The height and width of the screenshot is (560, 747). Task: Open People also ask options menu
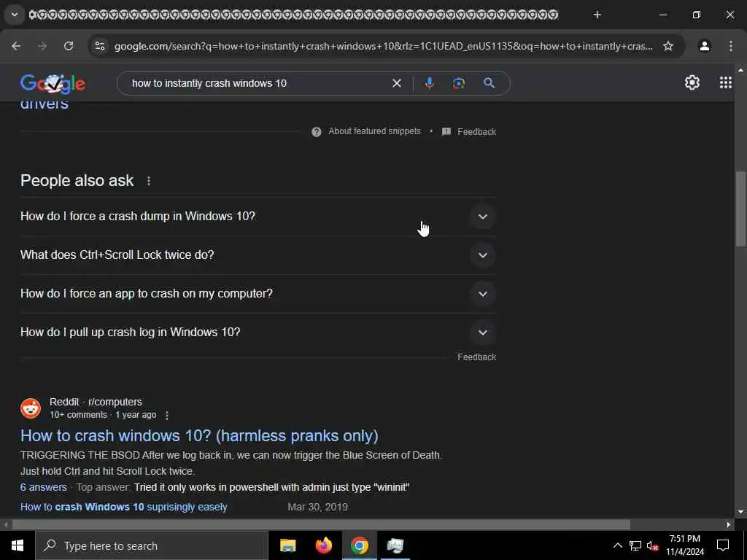click(149, 181)
